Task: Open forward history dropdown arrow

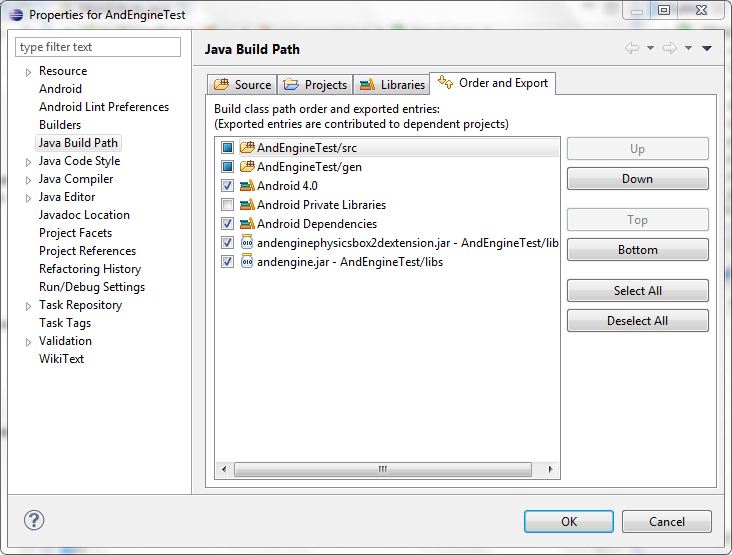Action: 688,48
